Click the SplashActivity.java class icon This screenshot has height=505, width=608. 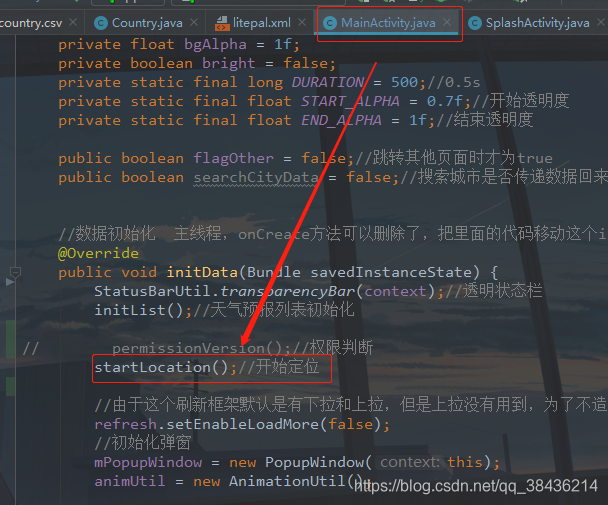475,23
